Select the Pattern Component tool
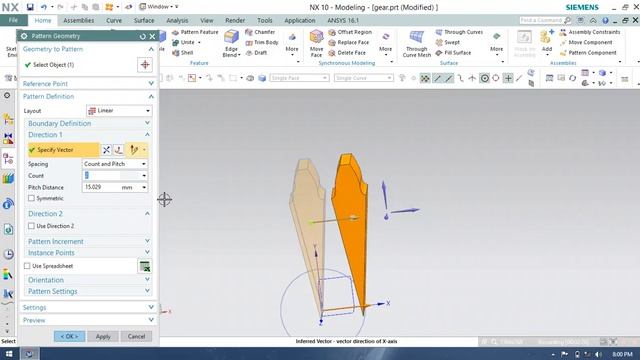 pyautogui.click(x=588, y=53)
